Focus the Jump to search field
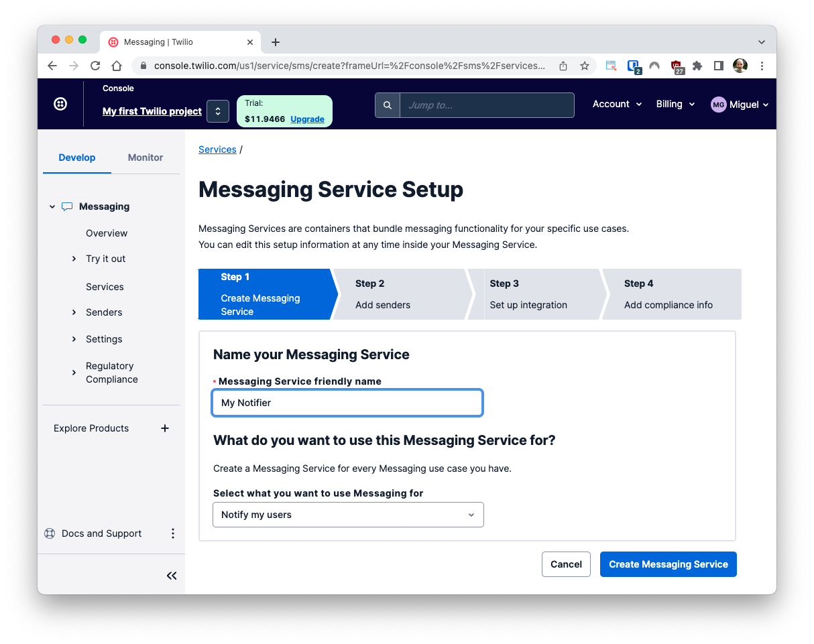This screenshot has height=644, width=814. pos(487,105)
